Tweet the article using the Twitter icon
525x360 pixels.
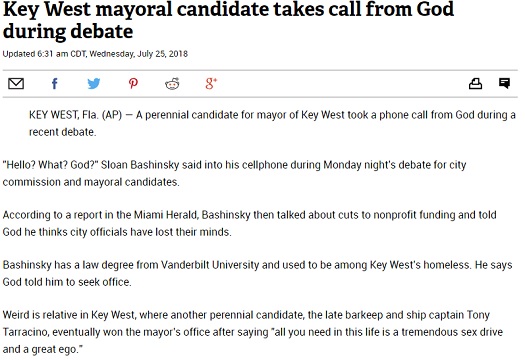94,83
